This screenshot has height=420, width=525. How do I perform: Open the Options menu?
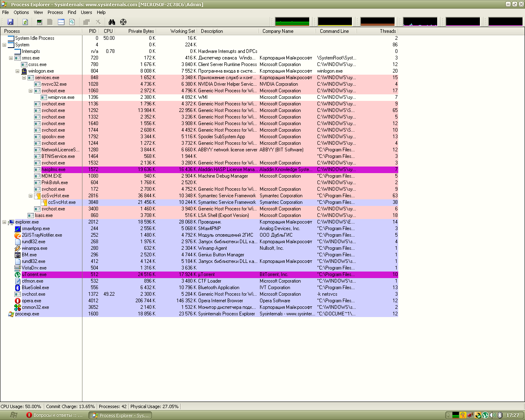pos(21,12)
